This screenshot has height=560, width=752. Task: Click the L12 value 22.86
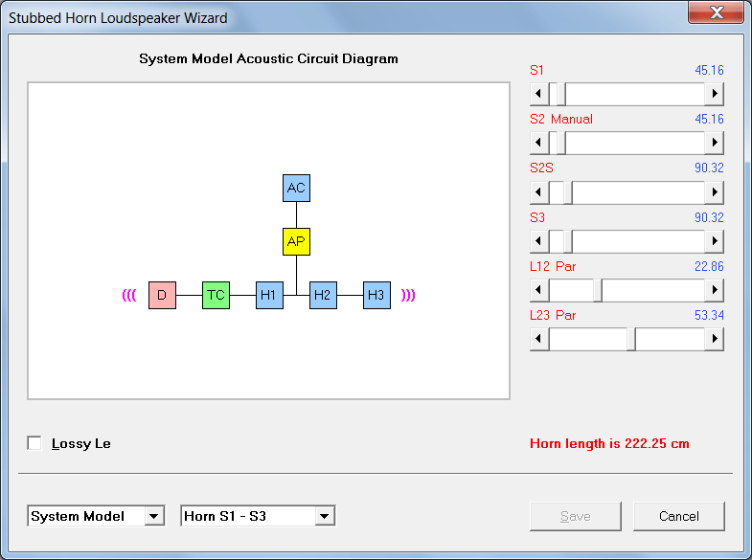click(x=709, y=267)
